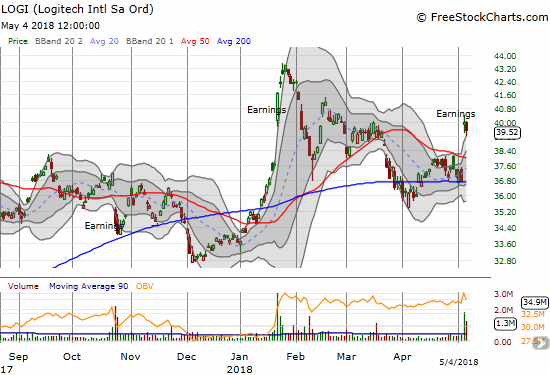Viewport: 550px width, 375px height.
Task: Click the LOGI (Logitech Intl Sa Ord) chart title
Action: (78, 9)
